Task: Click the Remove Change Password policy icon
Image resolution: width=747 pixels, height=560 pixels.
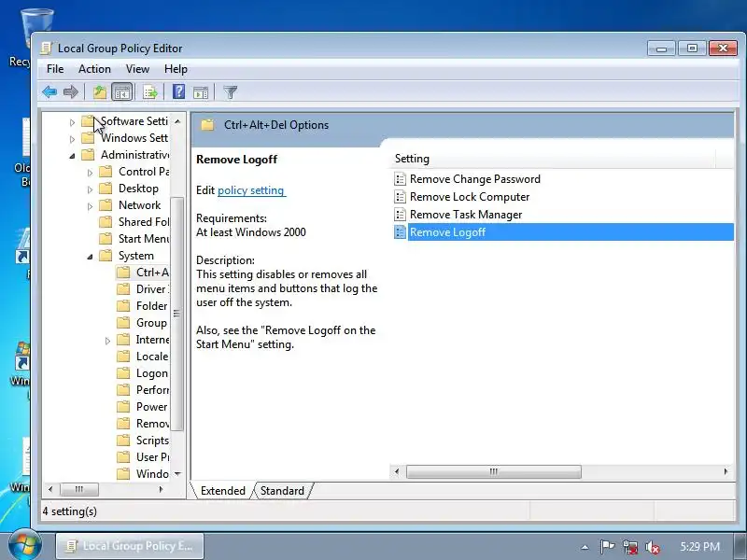Action: pyautogui.click(x=401, y=179)
